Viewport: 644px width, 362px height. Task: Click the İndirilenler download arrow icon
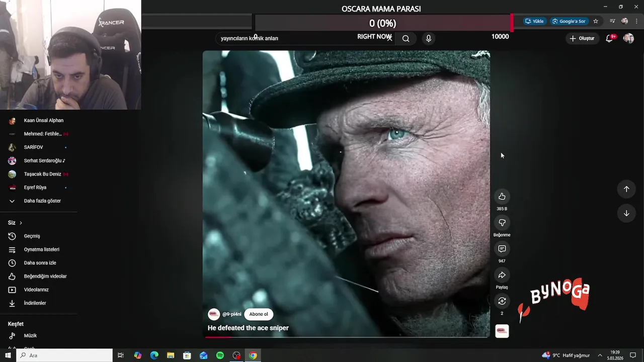click(12, 303)
